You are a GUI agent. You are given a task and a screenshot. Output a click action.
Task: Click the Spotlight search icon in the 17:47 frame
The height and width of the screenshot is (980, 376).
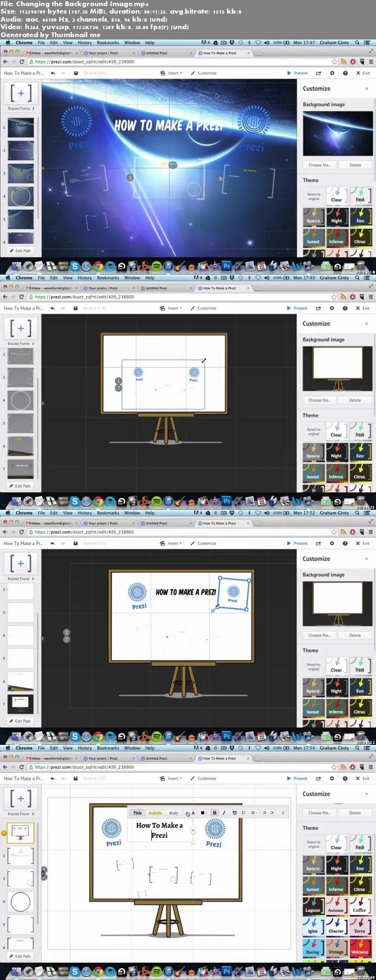(x=357, y=42)
